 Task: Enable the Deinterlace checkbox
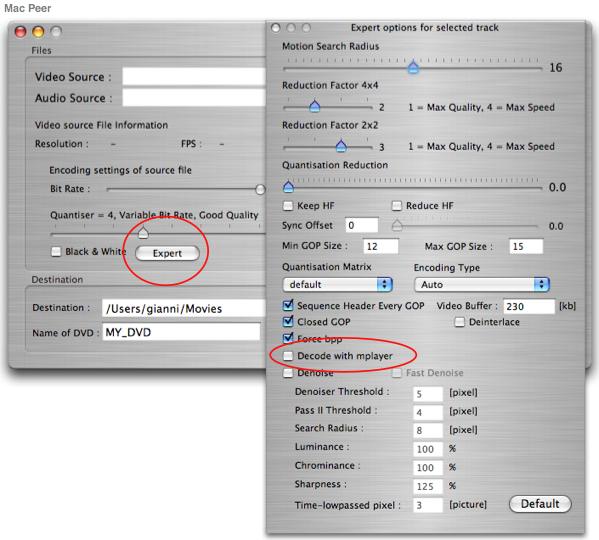(460, 322)
